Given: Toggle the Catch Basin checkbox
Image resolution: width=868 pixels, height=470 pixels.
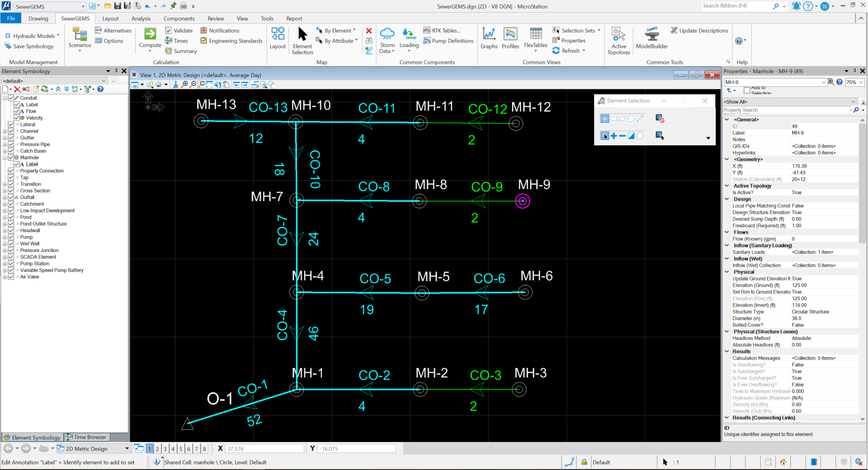Looking at the screenshot, I should 11,151.
